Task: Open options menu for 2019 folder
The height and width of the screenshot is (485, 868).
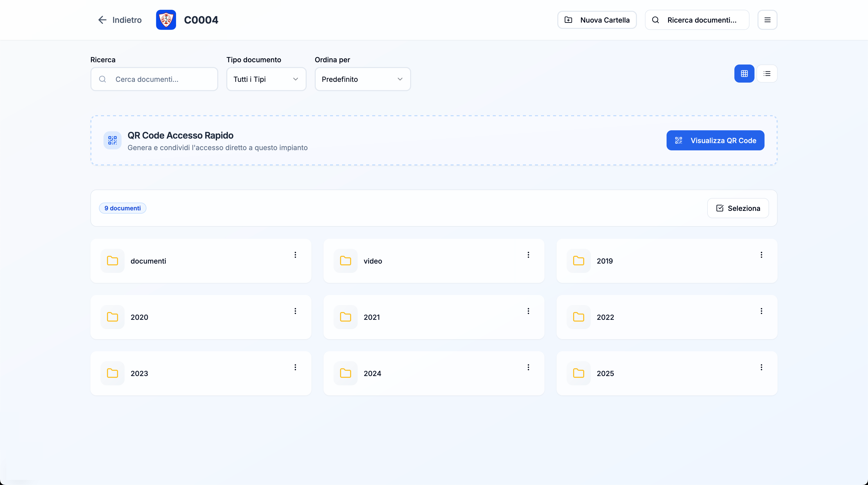Action: pyautogui.click(x=761, y=255)
